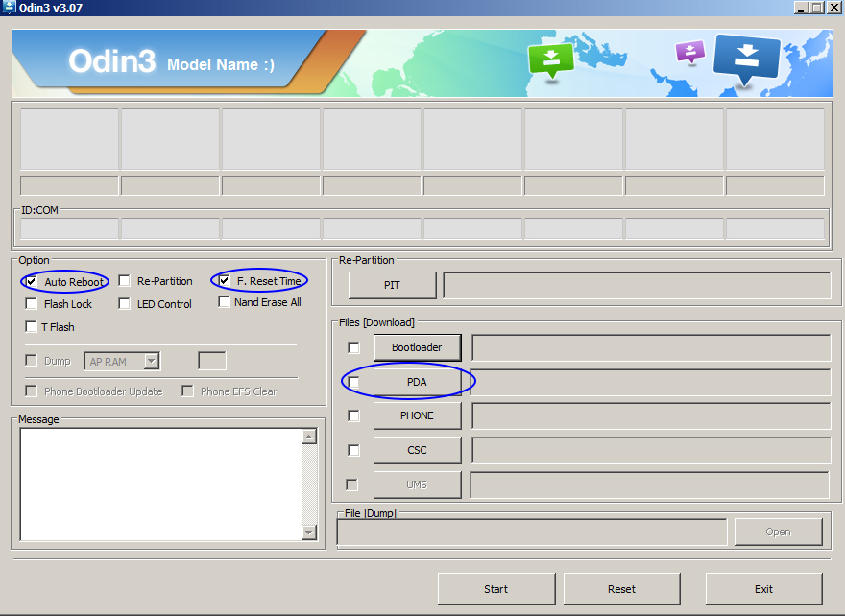845x616 pixels.
Task: Click the Odin3 title bar icon
Action: [10, 8]
